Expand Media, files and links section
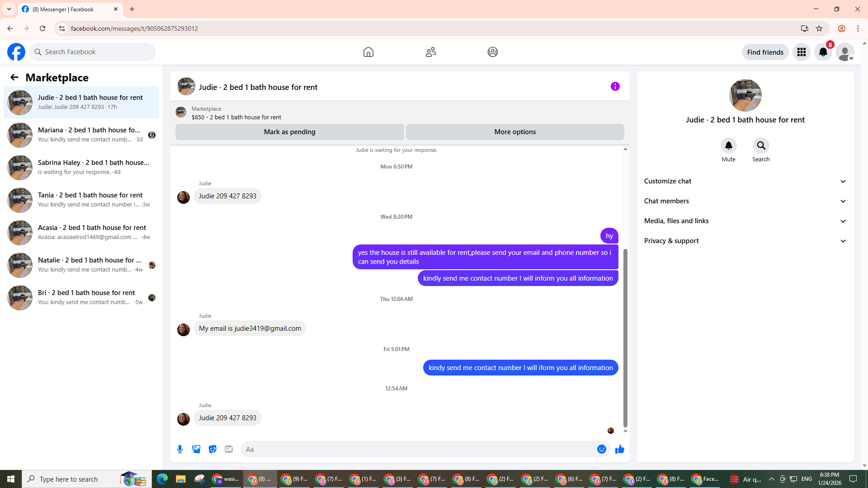The image size is (868, 488). coord(745,221)
